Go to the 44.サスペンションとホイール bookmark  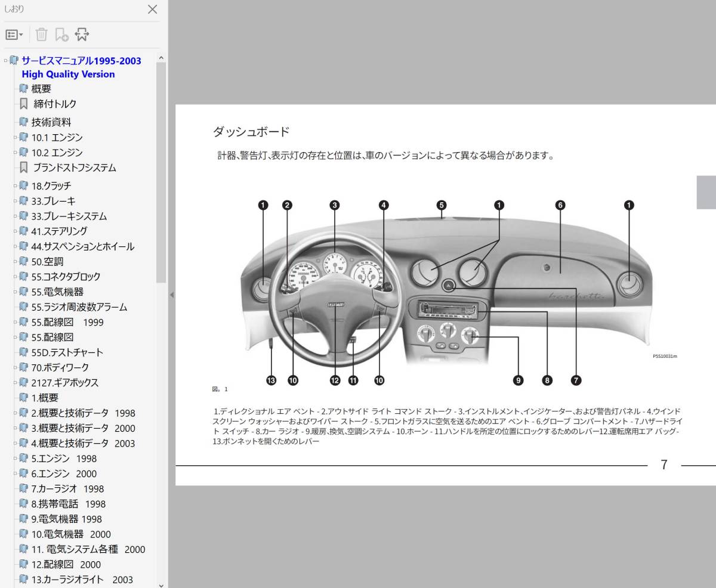click(83, 246)
